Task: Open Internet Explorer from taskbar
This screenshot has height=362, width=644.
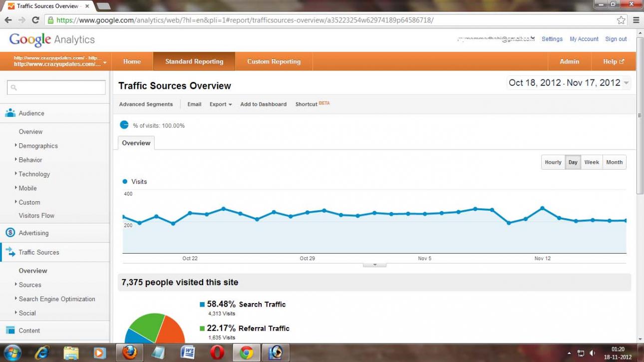Action: (x=42, y=353)
